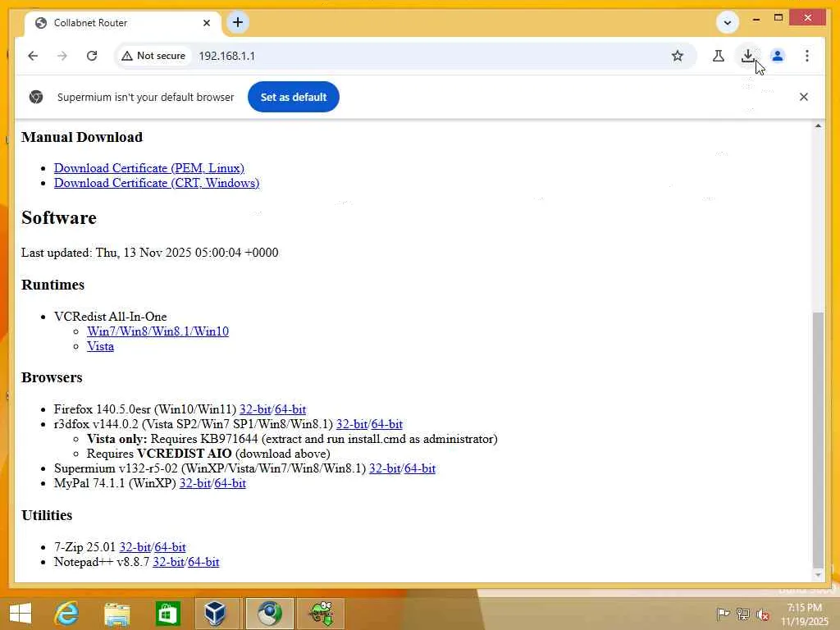Expand the tab search dropdown arrow

[728, 22]
